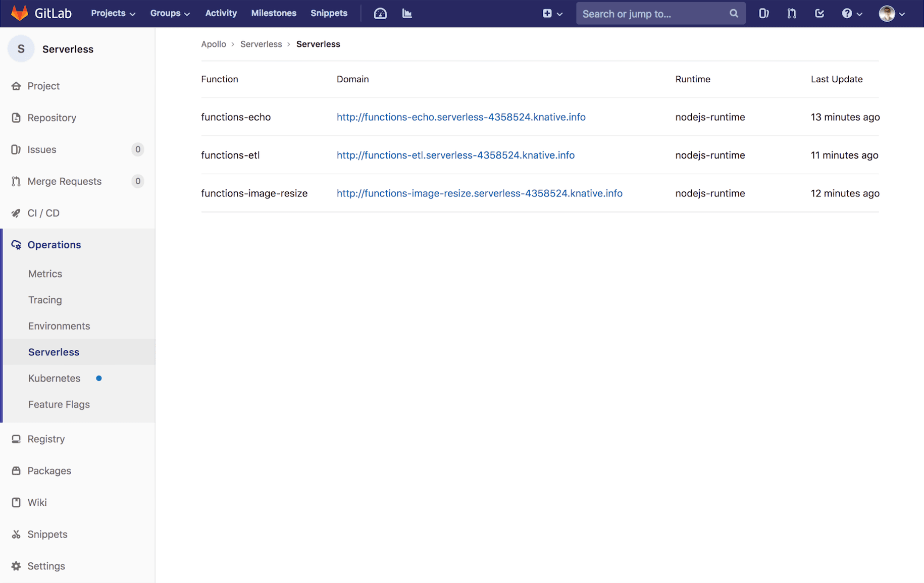
Task: Click the Merge Requests sidebar icon
Action: pos(17,181)
